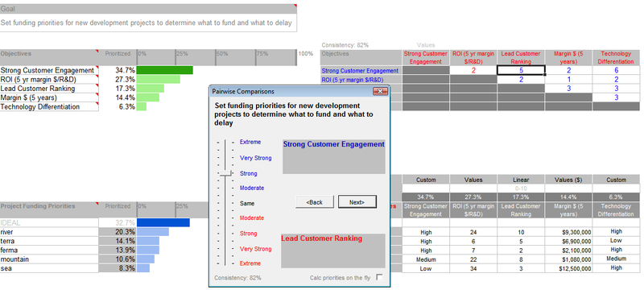
Task: Click the blue IDEAL priority bar
Action: (x=163, y=222)
